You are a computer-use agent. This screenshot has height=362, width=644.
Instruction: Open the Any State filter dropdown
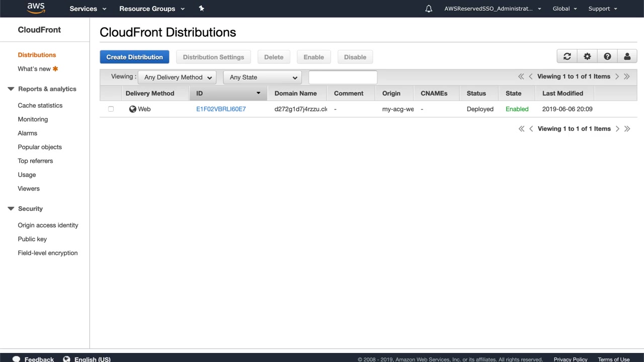point(262,77)
